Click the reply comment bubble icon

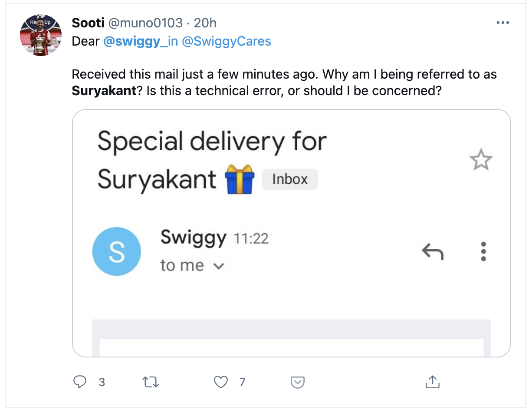pos(80,382)
